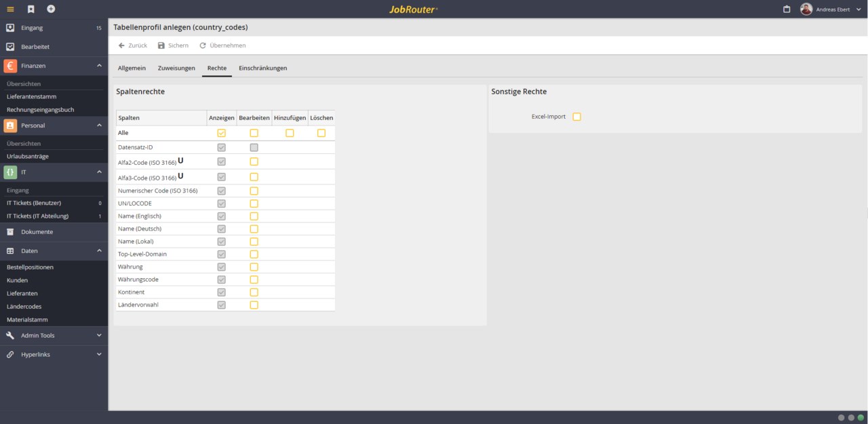Open the hamburger menu icon

click(10, 9)
